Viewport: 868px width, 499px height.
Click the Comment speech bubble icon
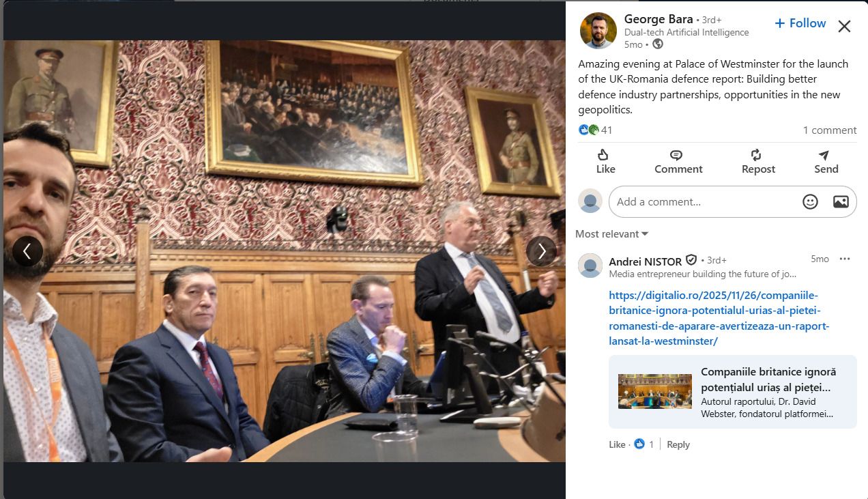point(676,156)
